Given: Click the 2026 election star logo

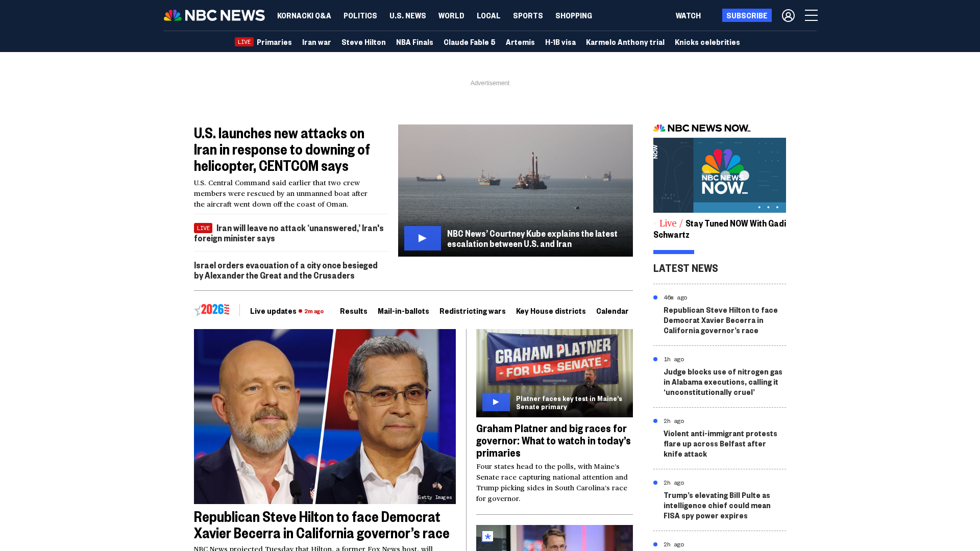Looking at the screenshot, I should [212, 310].
